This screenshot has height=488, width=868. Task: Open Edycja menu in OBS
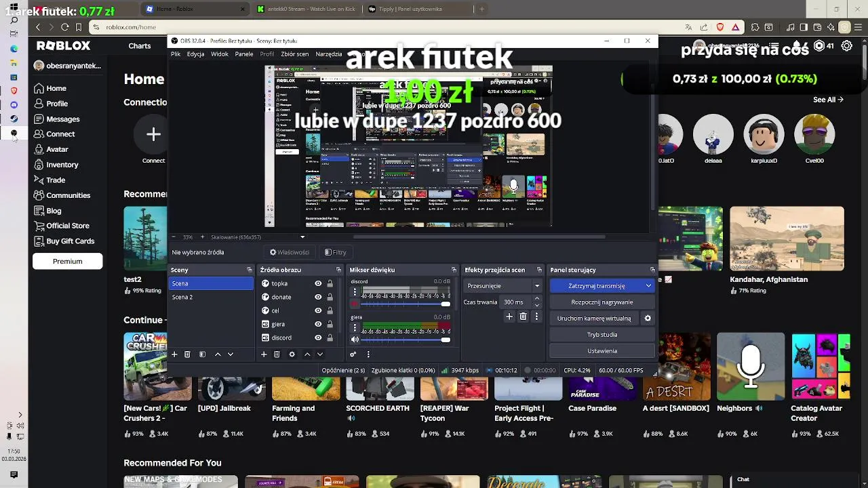195,54
